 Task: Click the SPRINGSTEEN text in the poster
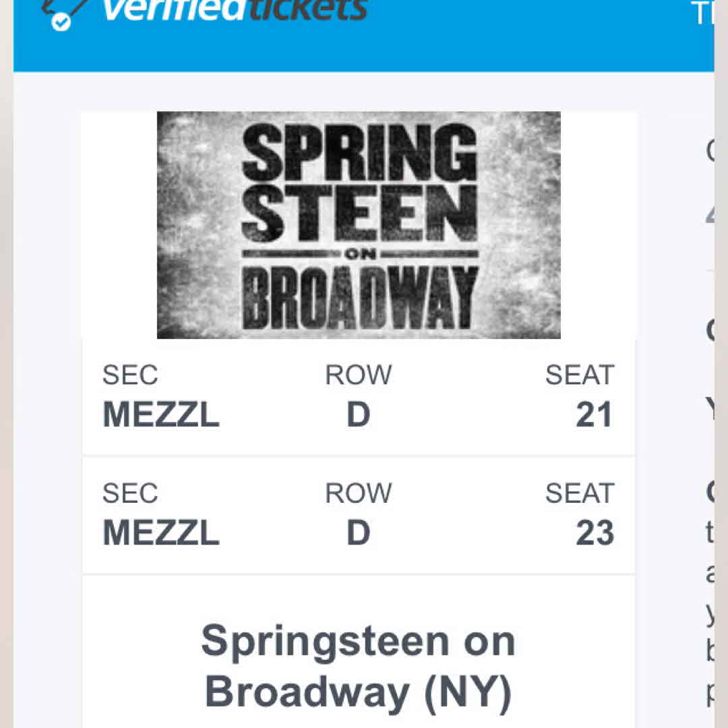point(359,183)
